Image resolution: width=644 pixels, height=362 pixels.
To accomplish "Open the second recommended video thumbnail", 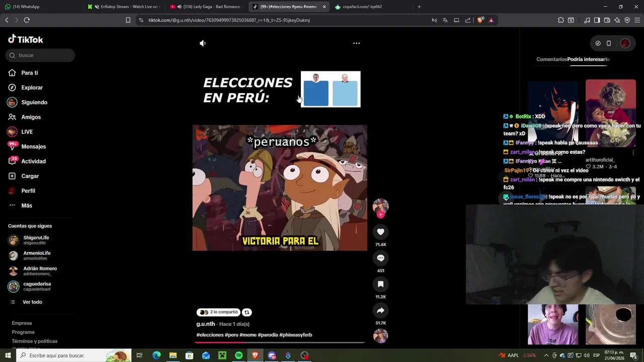I will click(610, 113).
